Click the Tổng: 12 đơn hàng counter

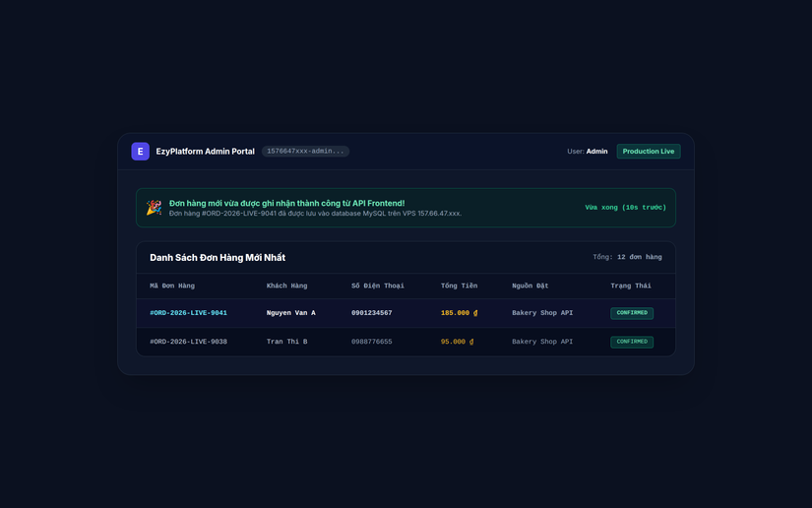pyautogui.click(x=627, y=257)
